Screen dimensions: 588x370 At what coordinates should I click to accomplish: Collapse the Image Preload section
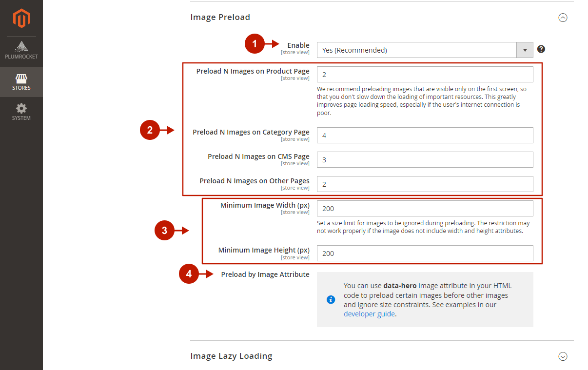[x=563, y=18]
